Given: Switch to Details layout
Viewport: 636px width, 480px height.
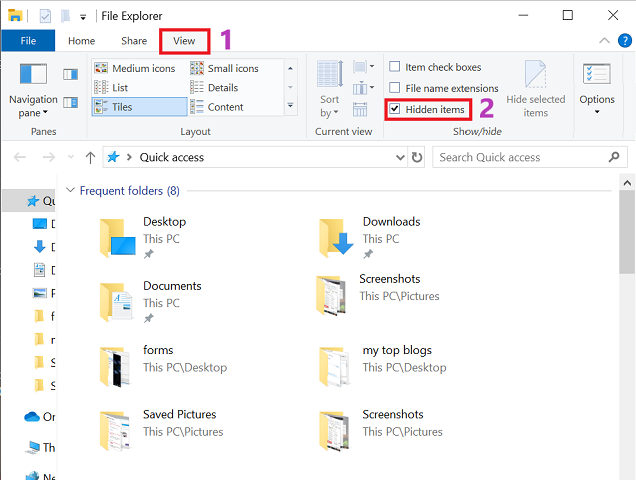Looking at the screenshot, I should coord(214,88).
